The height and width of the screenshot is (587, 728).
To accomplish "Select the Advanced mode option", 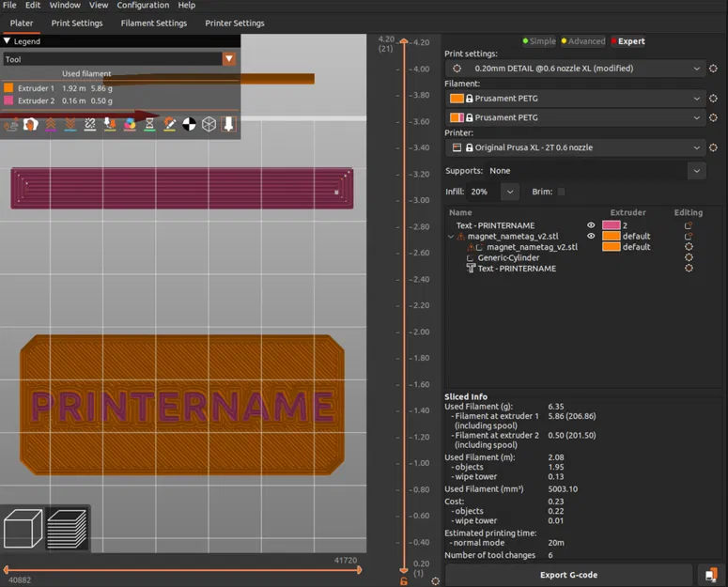I will click(x=582, y=41).
